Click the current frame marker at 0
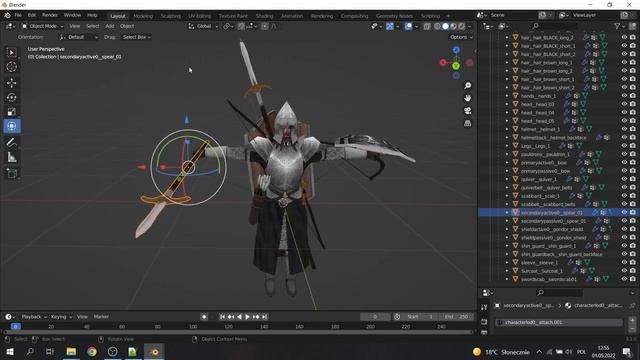 15,327
